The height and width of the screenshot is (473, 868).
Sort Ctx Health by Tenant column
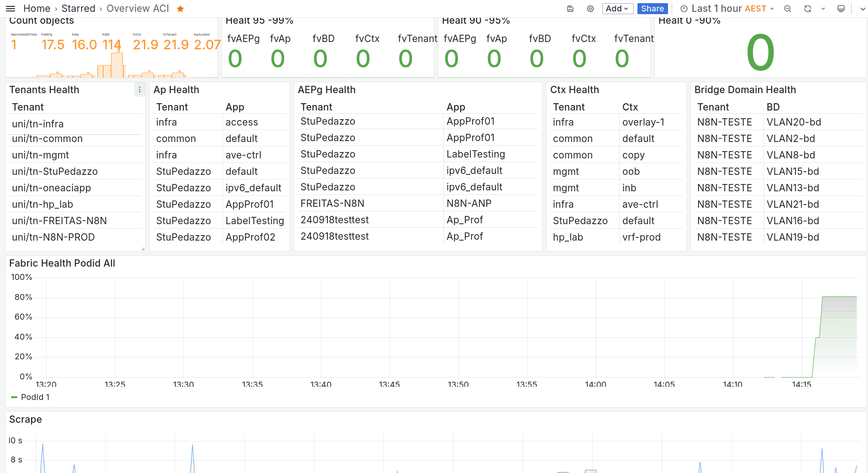point(569,107)
